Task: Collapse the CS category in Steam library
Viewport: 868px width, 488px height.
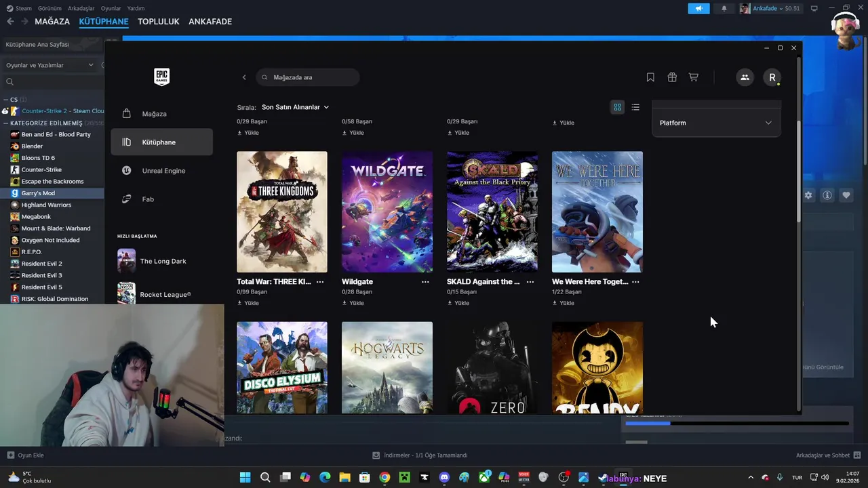Action: pyautogui.click(x=5, y=100)
